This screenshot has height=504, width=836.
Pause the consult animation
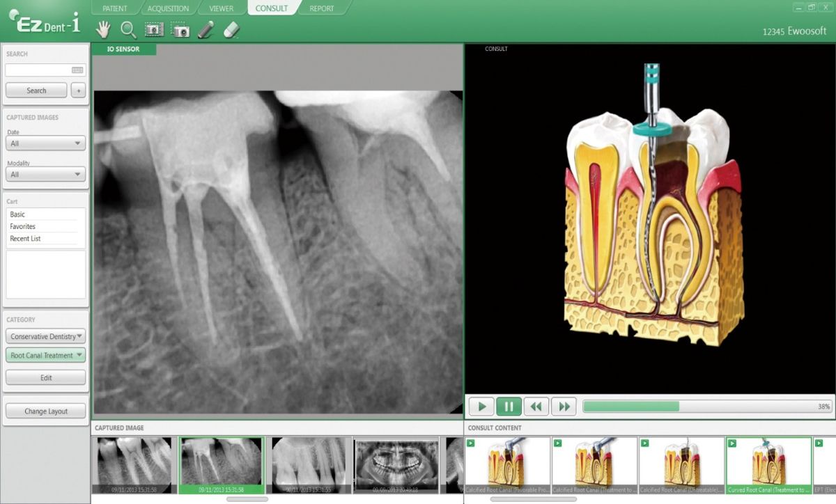click(x=509, y=406)
